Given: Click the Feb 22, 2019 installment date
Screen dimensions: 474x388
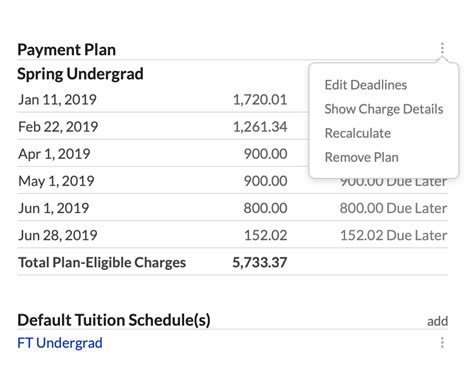Looking at the screenshot, I should (x=58, y=127).
